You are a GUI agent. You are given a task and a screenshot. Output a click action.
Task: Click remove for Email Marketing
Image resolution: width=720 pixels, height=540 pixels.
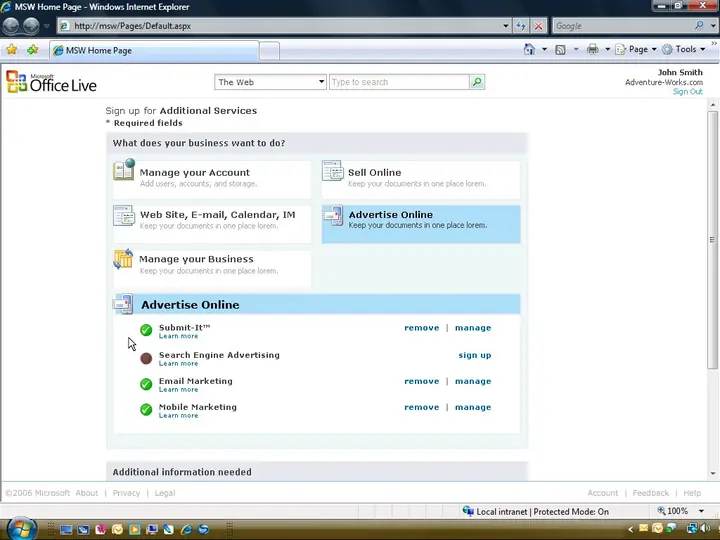pos(422,381)
